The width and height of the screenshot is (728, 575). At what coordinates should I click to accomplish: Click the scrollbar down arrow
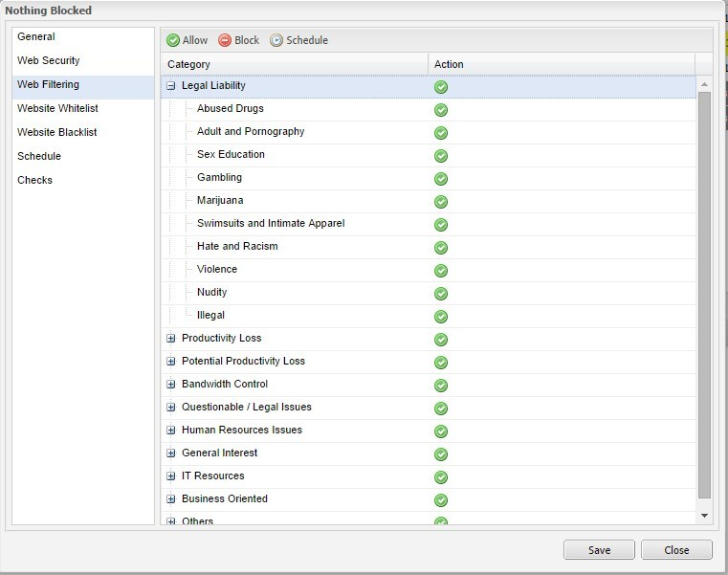coord(704,516)
